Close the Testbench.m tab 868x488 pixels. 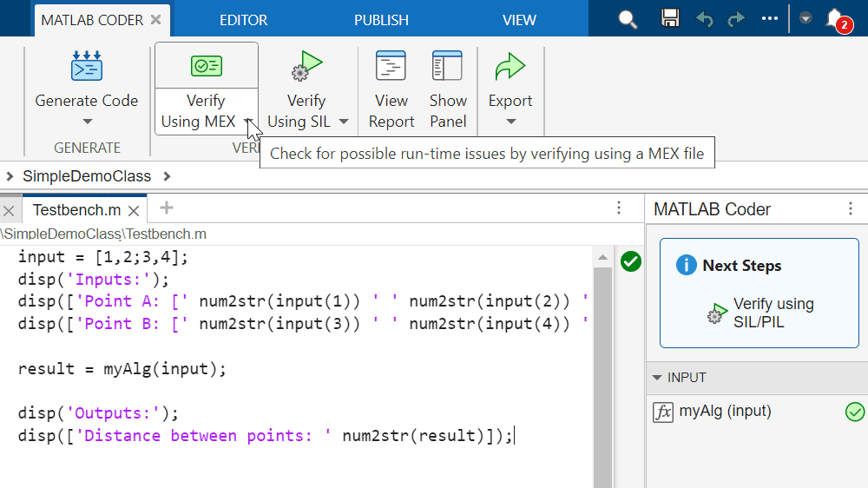134,210
